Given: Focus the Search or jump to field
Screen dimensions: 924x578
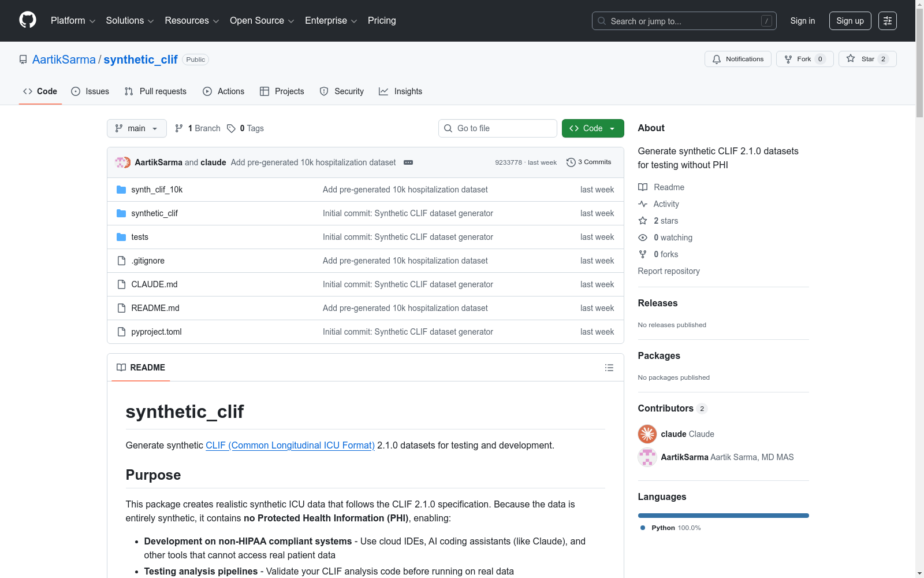Looking at the screenshot, I should point(684,21).
